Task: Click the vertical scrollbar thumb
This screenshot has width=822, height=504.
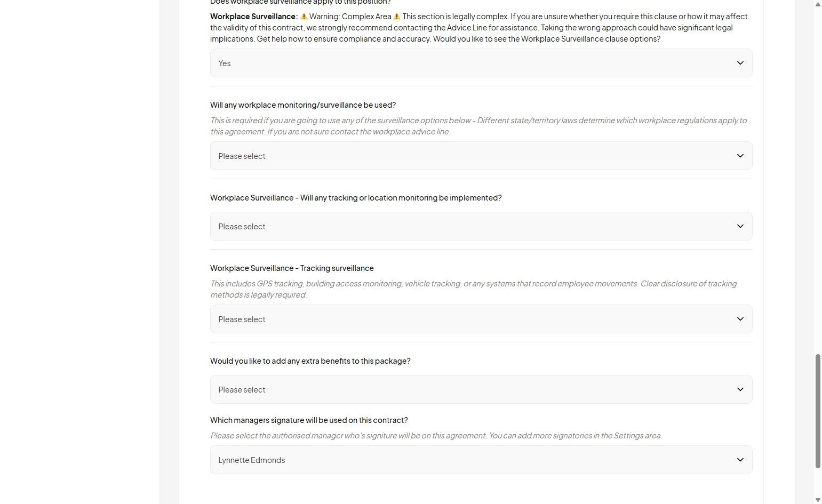Action: [818, 411]
